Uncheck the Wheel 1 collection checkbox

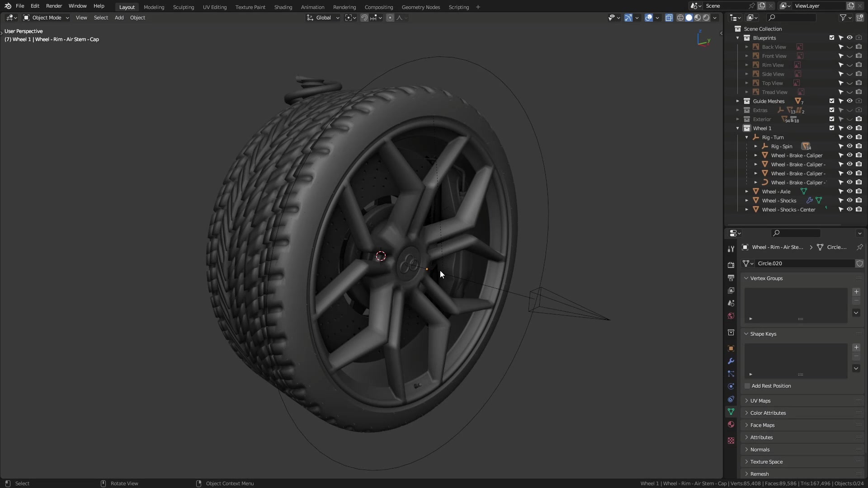(832, 128)
